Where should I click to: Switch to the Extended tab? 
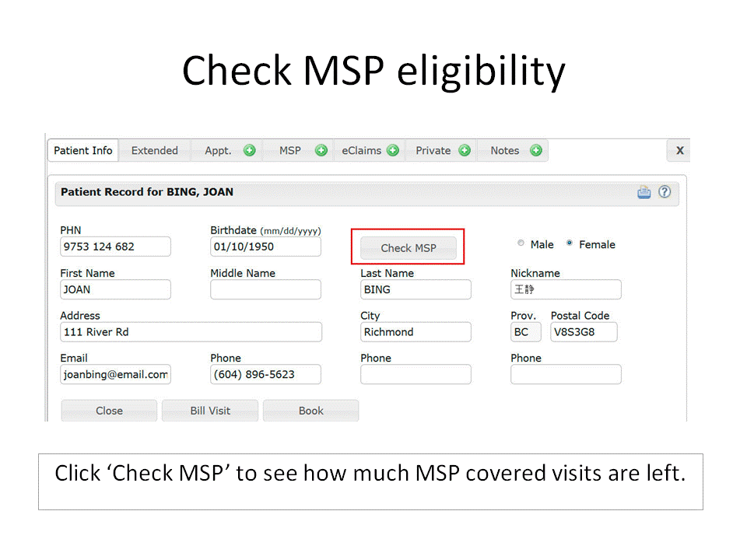point(154,151)
